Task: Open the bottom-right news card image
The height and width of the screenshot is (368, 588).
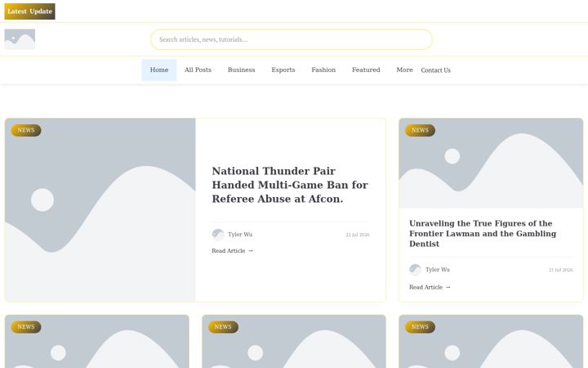Action: pos(491,342)
